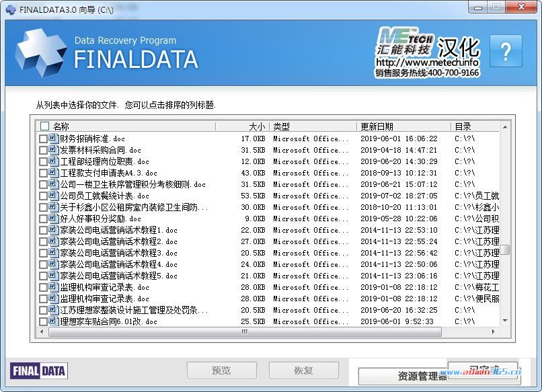
Task: Click directory cell C:\?\杉鑫小
Action: (477, 207)
